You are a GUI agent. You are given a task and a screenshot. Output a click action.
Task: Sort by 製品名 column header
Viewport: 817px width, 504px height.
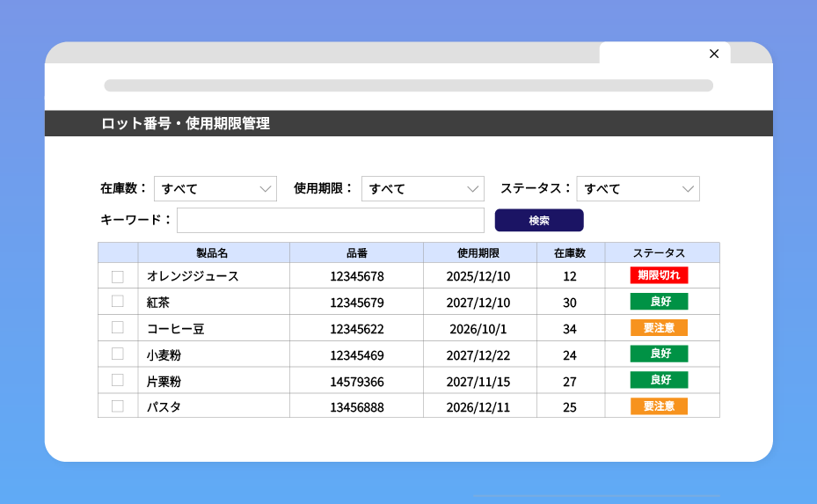213,253
